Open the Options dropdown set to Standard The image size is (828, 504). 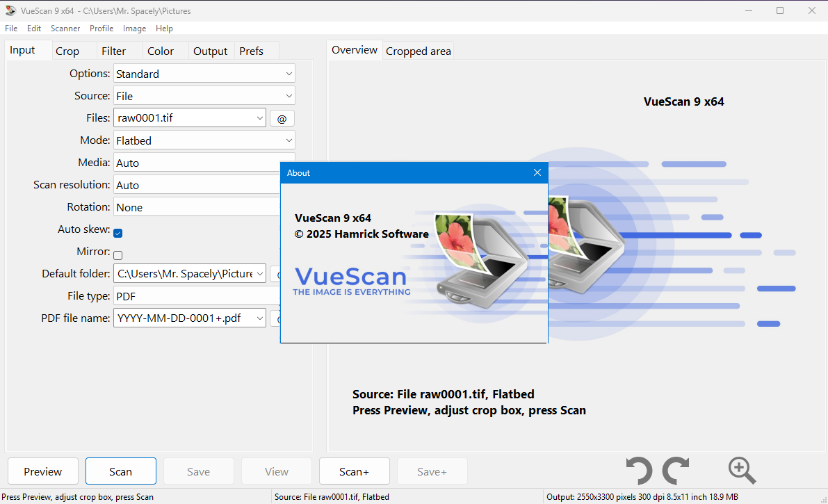tap(204, 74)
